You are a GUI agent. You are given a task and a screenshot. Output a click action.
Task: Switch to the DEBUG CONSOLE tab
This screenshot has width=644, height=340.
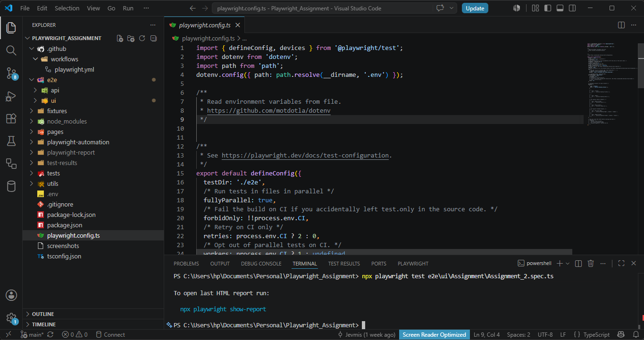click(x=261, y=264)
